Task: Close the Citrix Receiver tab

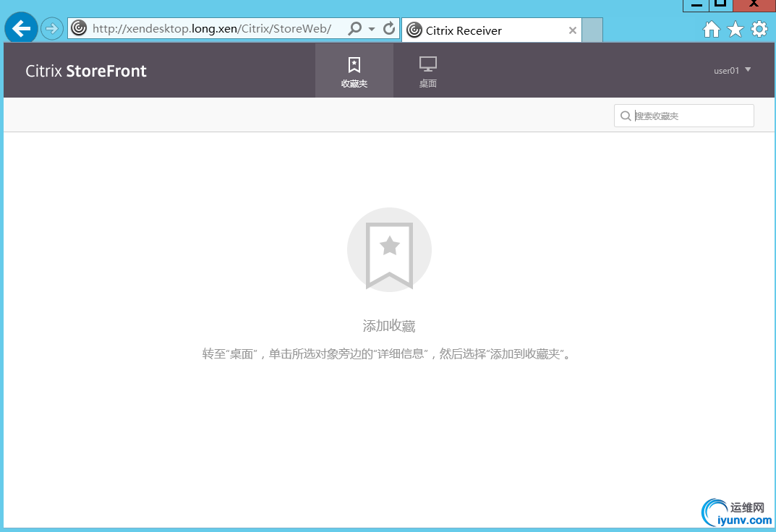Action: [573, 30]
